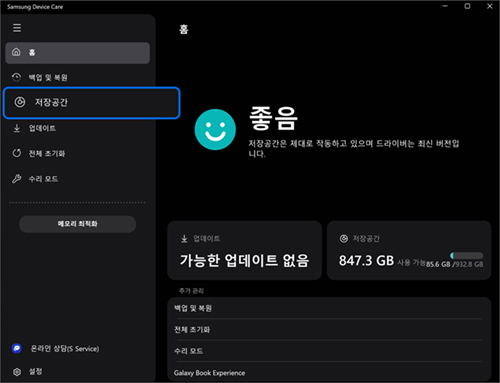Open 수리 모드 in the sidebar
This screenshot has width=500, height=383.
77,179
